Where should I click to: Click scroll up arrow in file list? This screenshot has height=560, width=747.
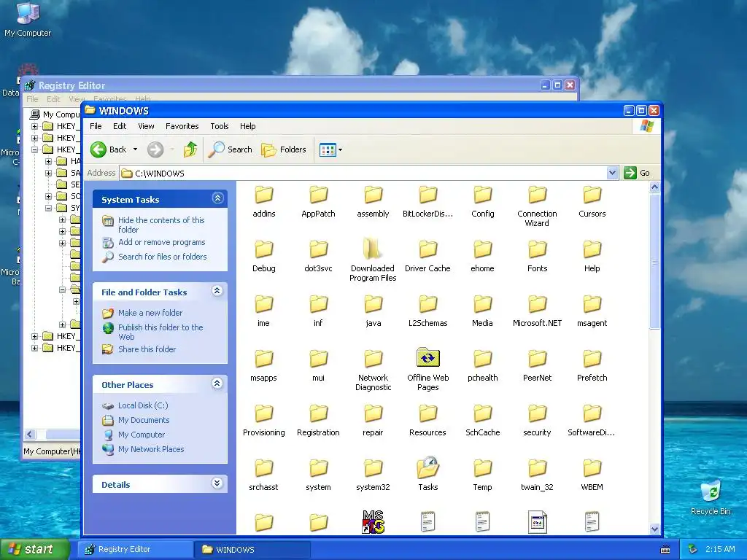[654, 187]
